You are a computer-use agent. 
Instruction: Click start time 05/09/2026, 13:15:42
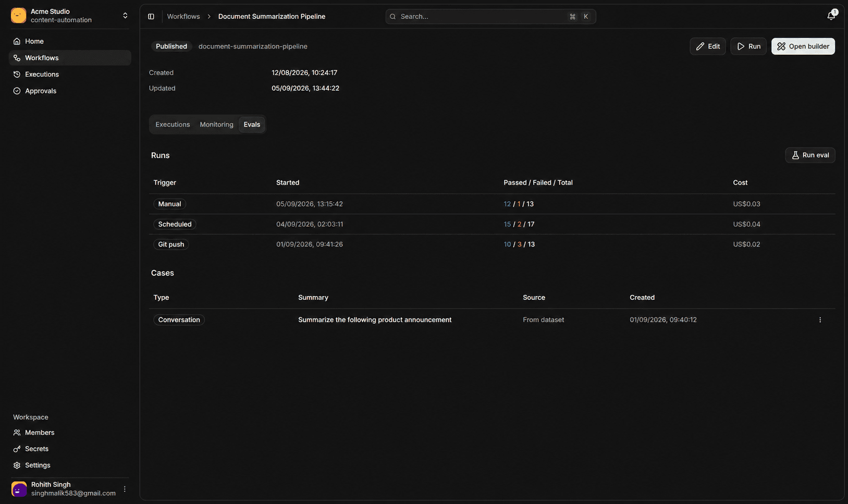310,204
